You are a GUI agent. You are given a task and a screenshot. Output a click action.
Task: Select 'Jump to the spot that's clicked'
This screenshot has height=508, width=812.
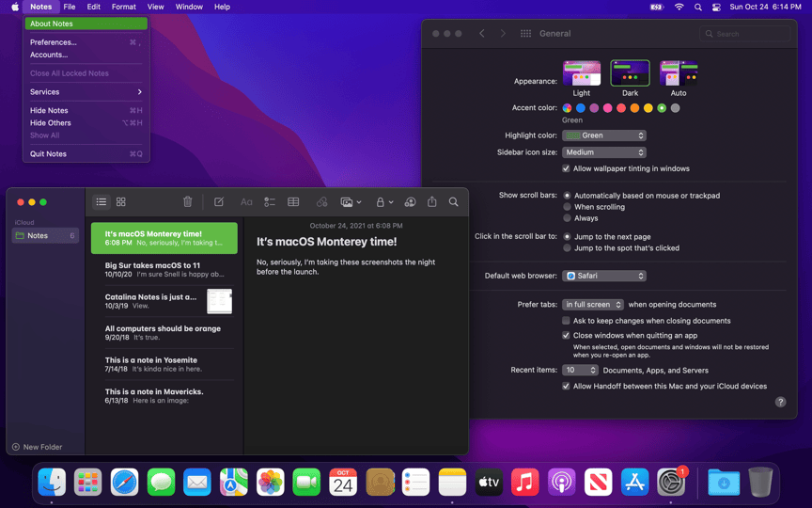tap(567, 248)
